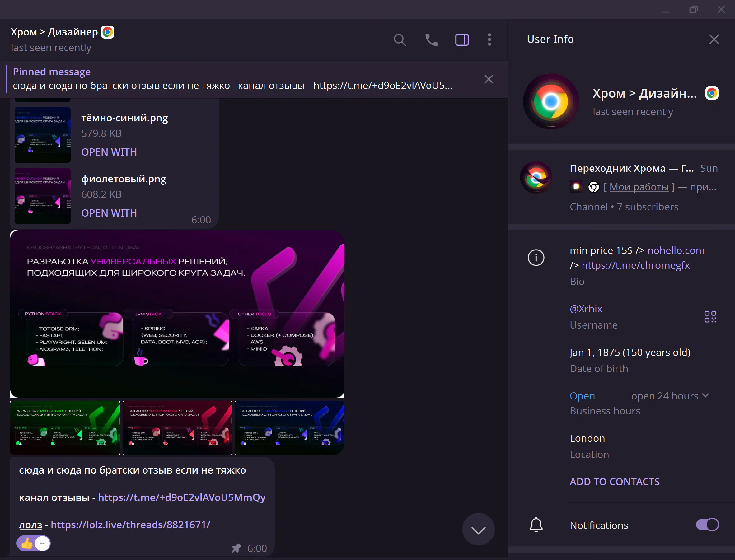The image size is (735, 560).
Task: Toggle the Notifications switch
Action: pyautogui.click(x=707, y=525)
